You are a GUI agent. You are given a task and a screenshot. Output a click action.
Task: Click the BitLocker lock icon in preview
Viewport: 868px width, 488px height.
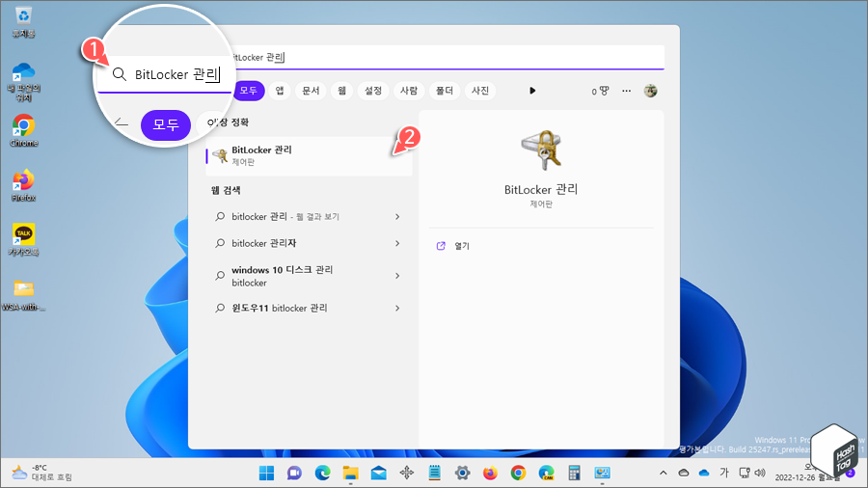pos(541,149)
